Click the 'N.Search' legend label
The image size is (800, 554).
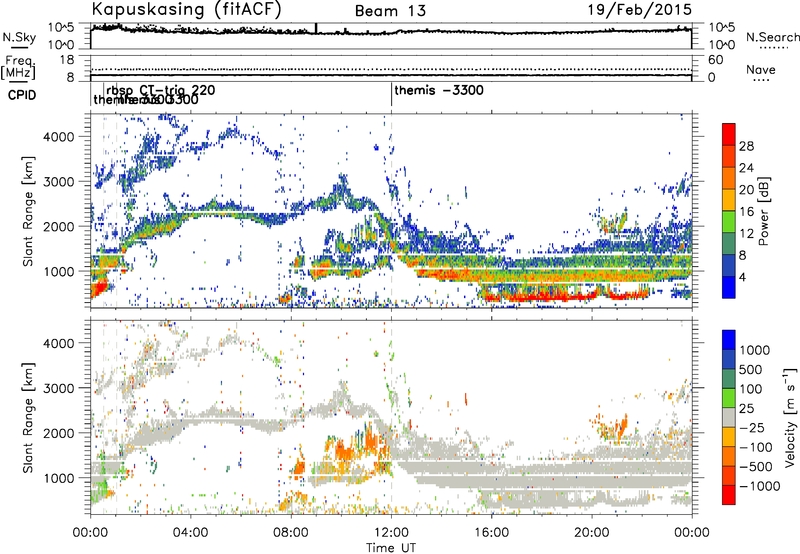click(772, 37)
